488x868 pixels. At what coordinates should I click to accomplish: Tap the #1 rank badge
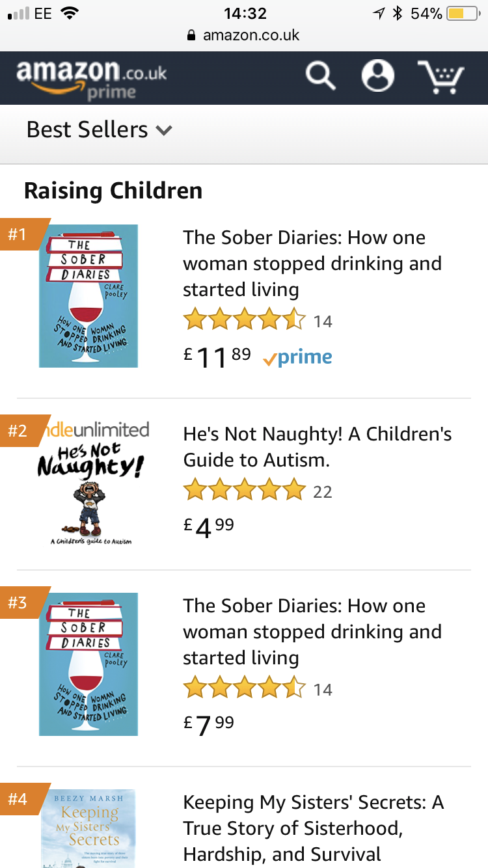click(20, 234)
